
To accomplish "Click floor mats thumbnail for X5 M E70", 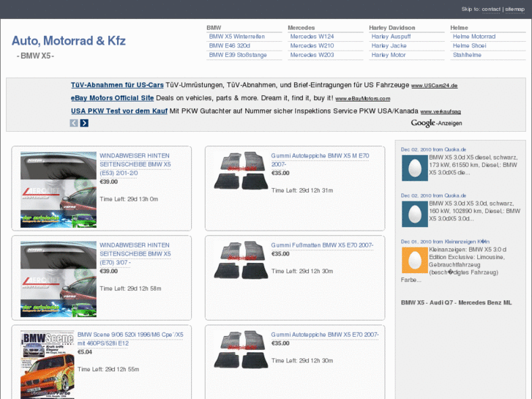I will coord(241,171).
